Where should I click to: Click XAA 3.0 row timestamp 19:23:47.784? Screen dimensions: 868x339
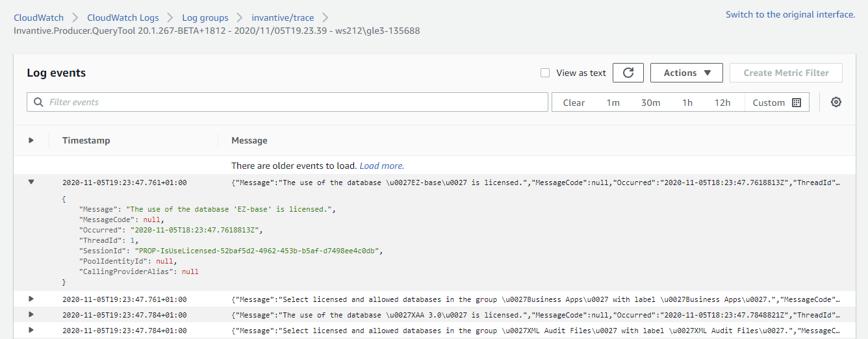pos(124,315)
